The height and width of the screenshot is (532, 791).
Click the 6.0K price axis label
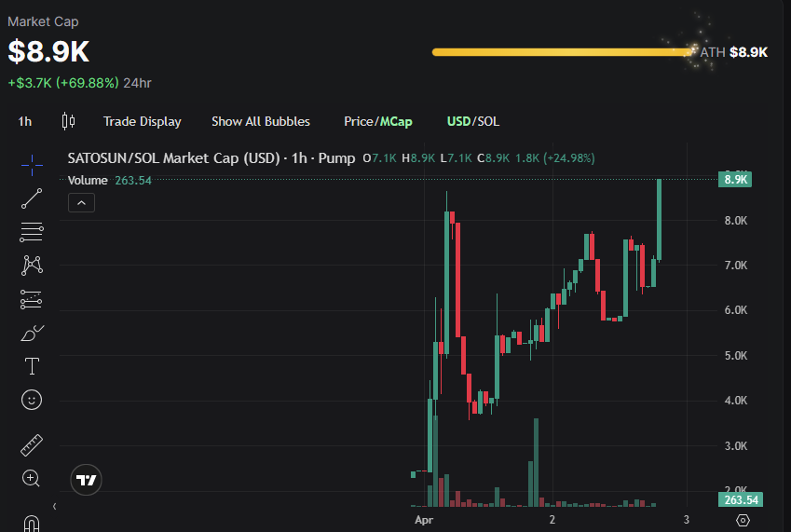736,310
